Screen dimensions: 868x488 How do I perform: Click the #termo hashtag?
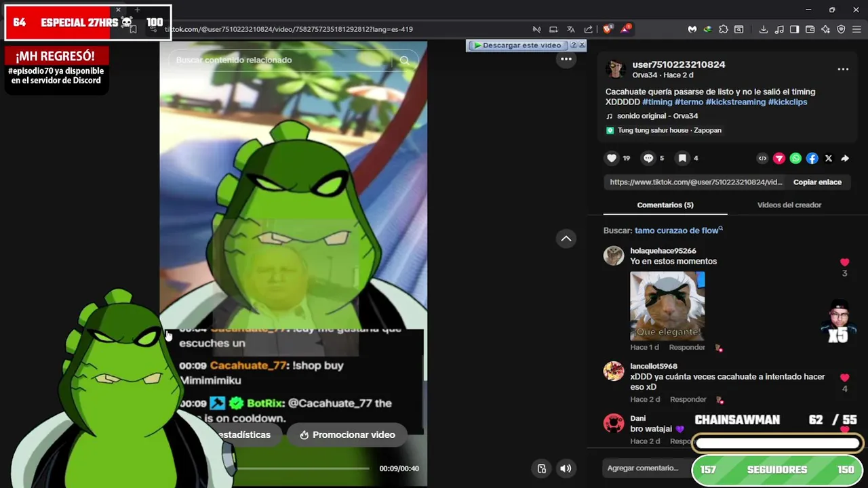point(689,102)
